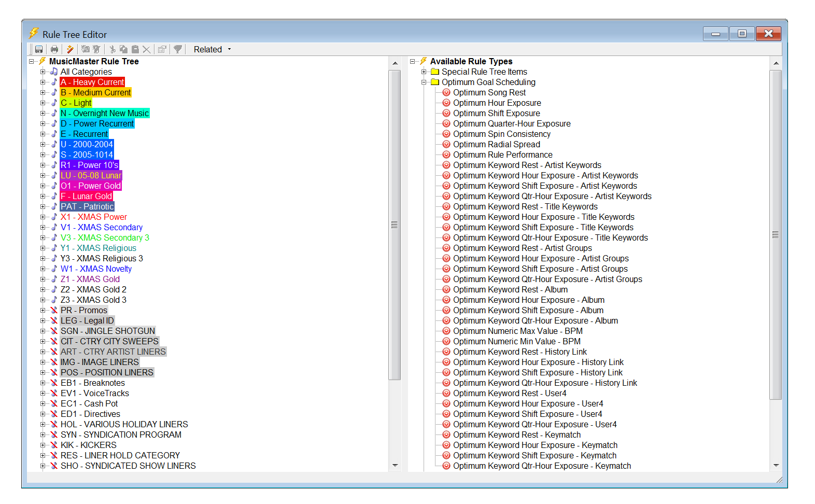Click the Print icon in the toolbar

point(54,49)
